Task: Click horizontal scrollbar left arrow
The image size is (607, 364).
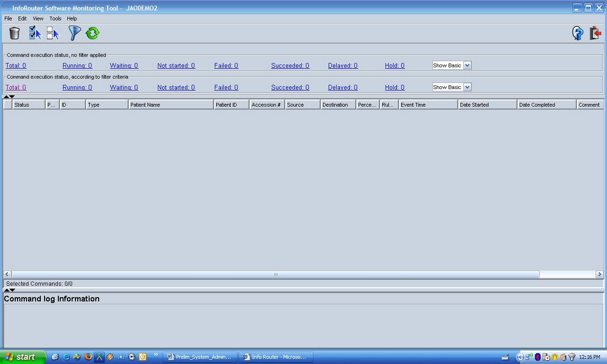Action: click(8, 274)
